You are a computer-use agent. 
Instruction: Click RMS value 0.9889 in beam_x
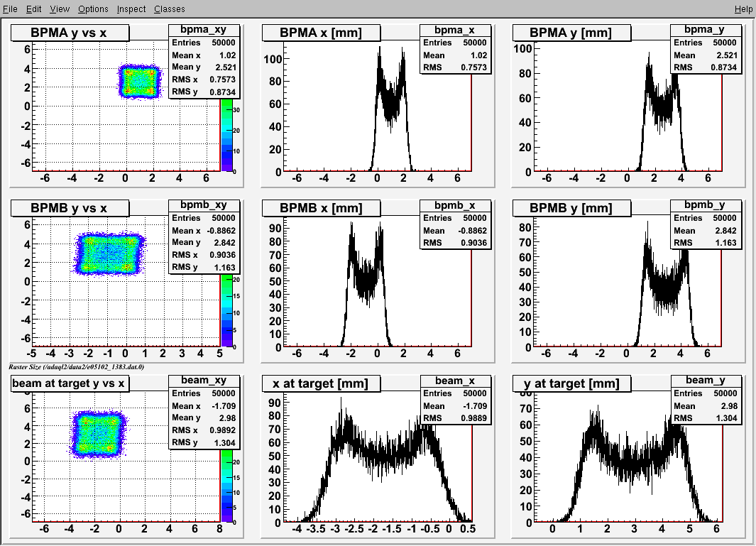tap(473, 417)
